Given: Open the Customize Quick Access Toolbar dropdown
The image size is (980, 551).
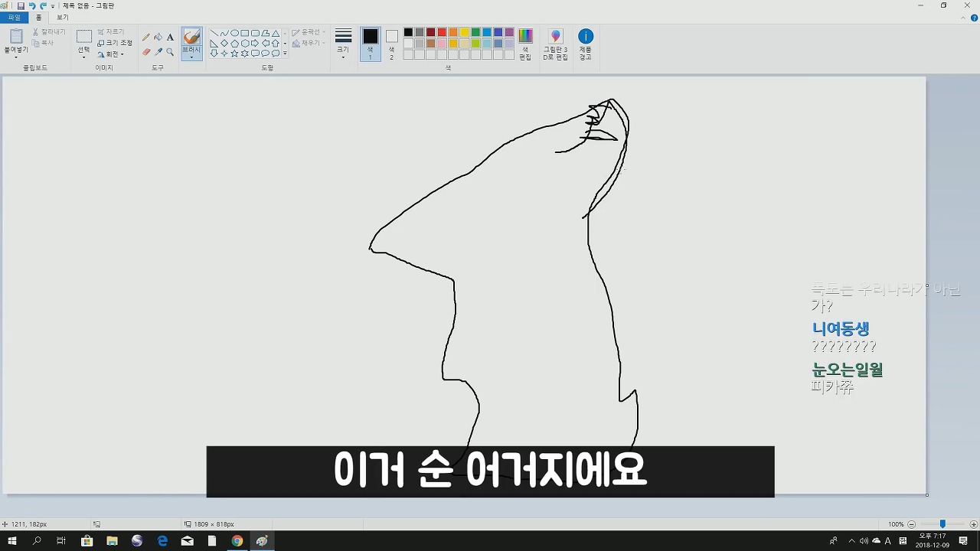Looking at the screenshot, I should click(53, 6).
